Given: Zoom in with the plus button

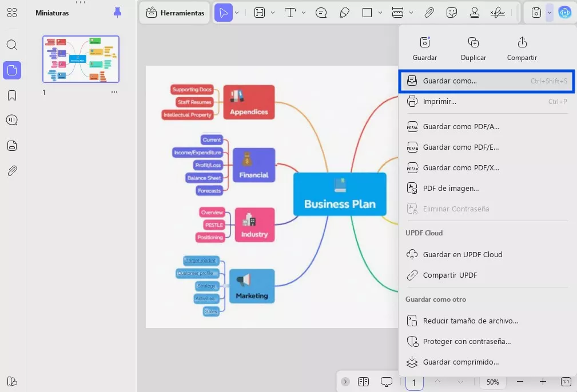Looking at the screenshot, I should [543, 382].
